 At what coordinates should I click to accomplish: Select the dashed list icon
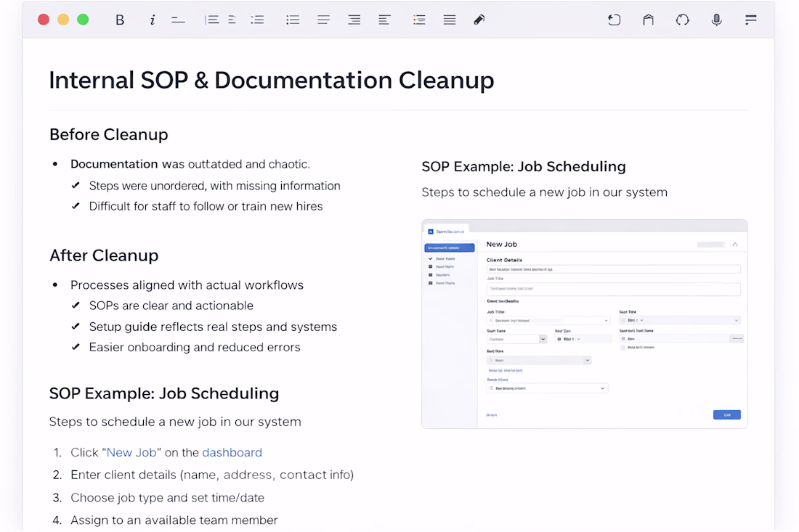pyautogui.click(x=257, y=20)
